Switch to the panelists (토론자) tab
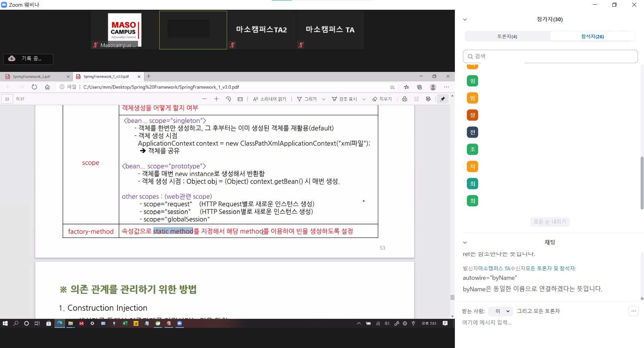 [x=507, y=36]
